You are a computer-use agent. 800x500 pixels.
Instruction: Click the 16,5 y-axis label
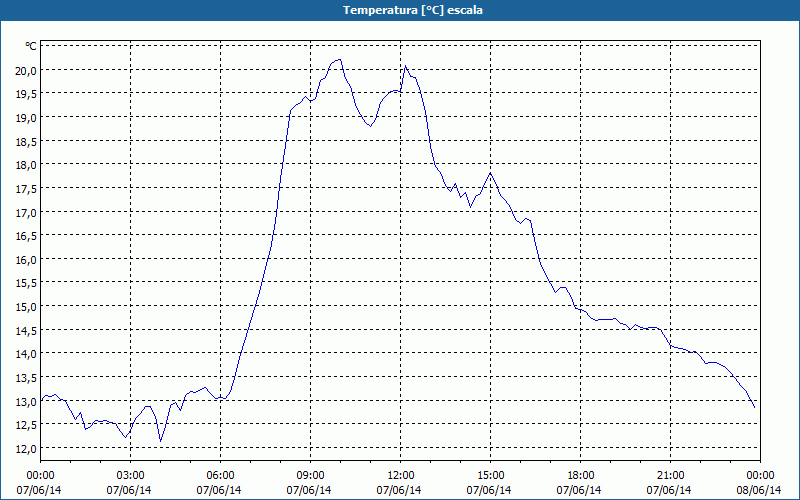[26, 236]
